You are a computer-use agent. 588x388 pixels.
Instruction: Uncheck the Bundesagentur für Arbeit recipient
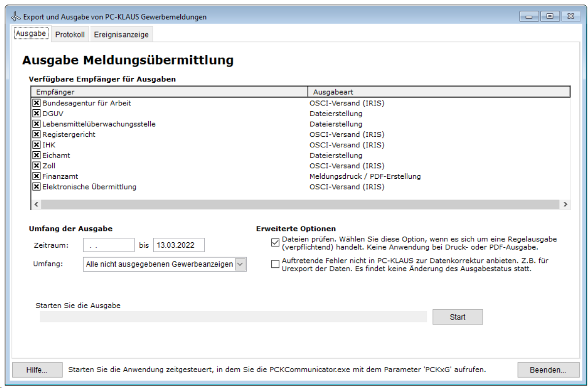click(36, 103)
